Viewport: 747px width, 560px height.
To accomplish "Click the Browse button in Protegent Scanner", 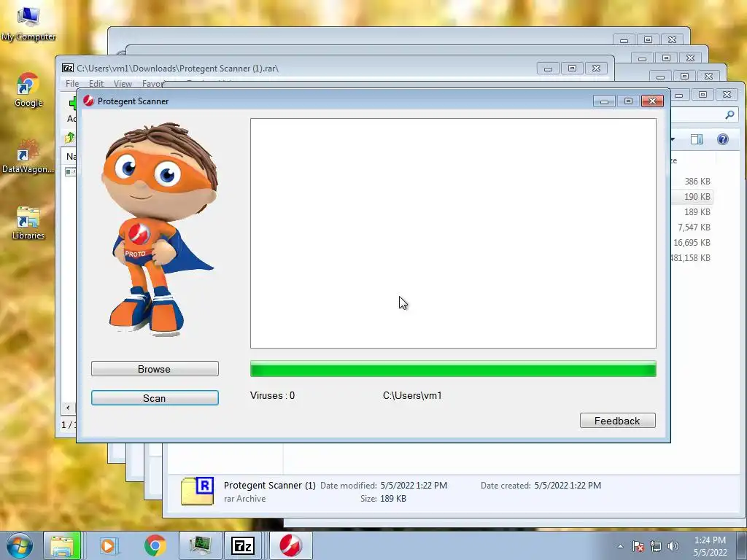I will (155, 368).
